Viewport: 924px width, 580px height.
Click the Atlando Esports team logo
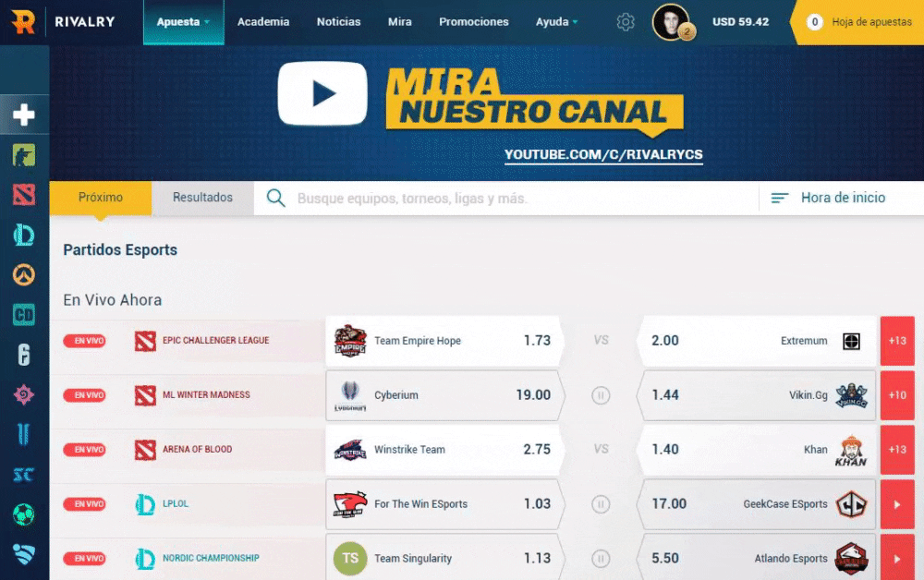point(851,559)
